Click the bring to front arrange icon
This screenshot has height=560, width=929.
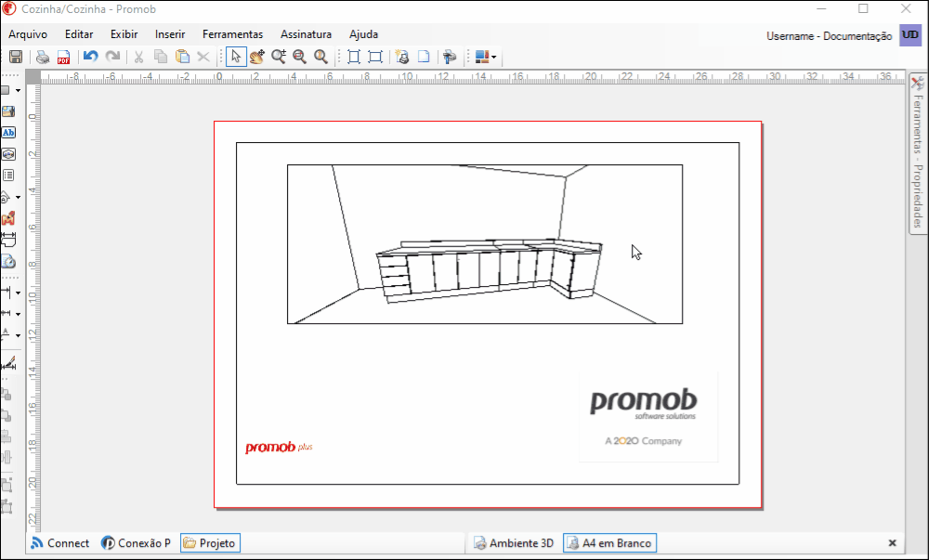point(7,394)
